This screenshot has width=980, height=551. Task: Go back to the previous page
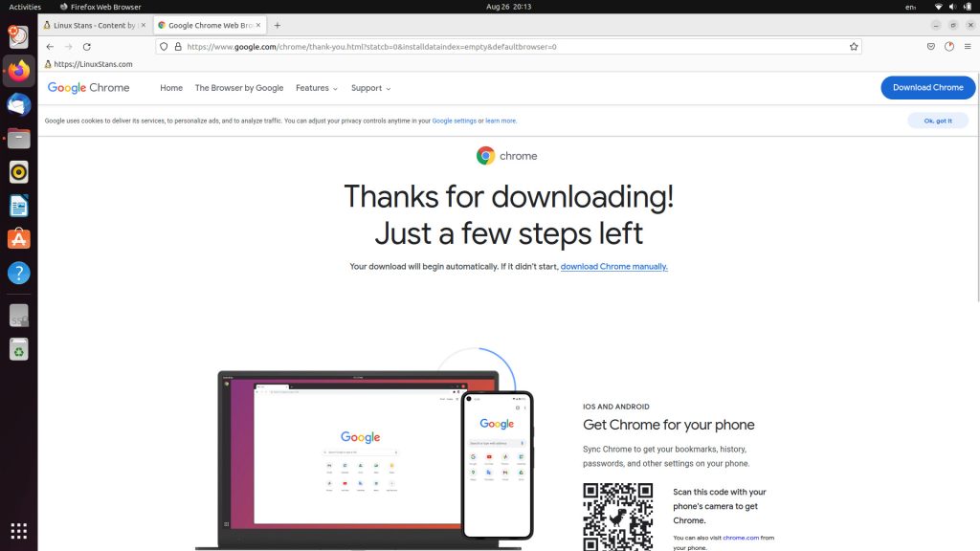tap(50, 47)
